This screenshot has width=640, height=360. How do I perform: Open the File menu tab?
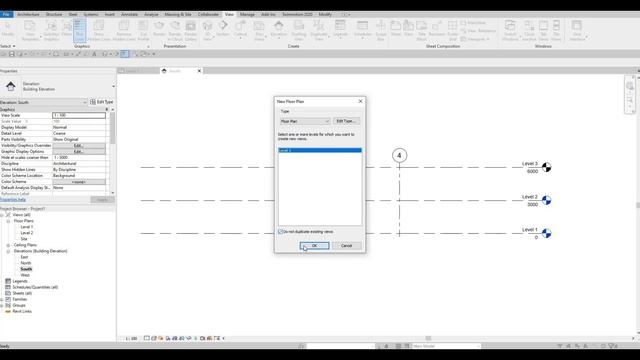click(7, 14)
